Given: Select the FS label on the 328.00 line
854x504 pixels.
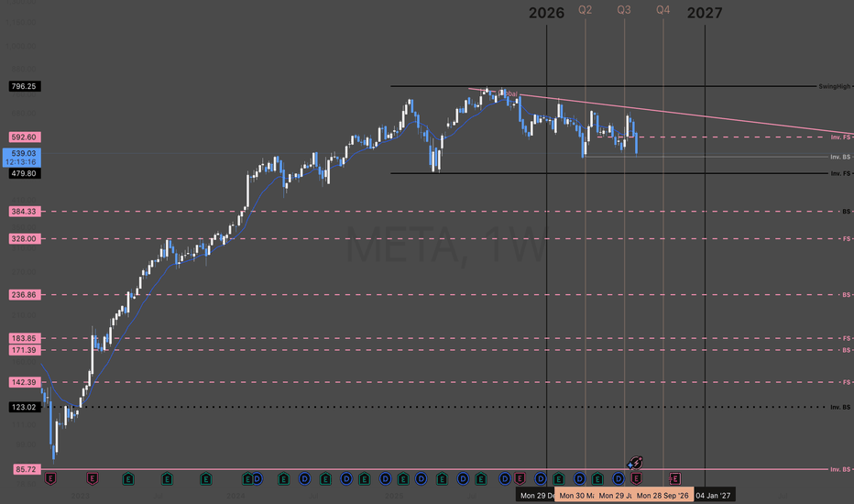Looking at the screenshot, I should pos(847,238).
